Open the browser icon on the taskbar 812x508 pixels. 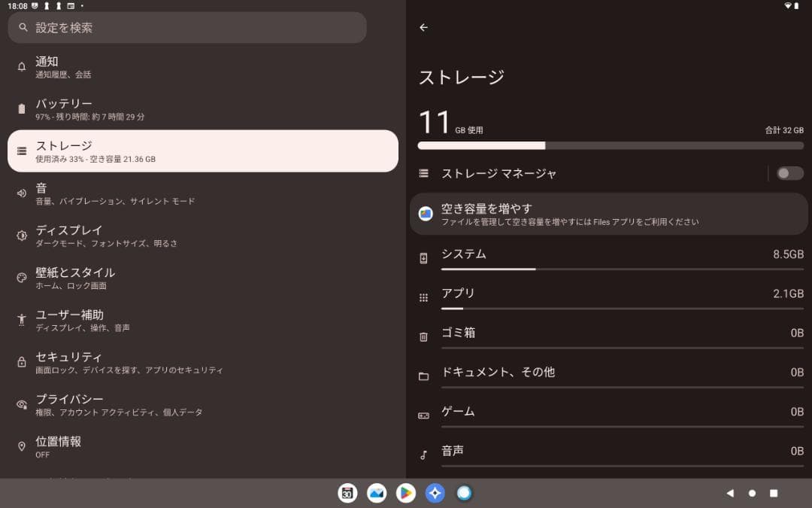[465, 493]
